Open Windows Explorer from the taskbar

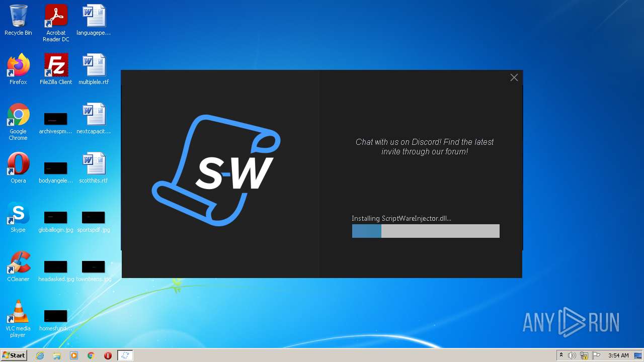(57, 355)
